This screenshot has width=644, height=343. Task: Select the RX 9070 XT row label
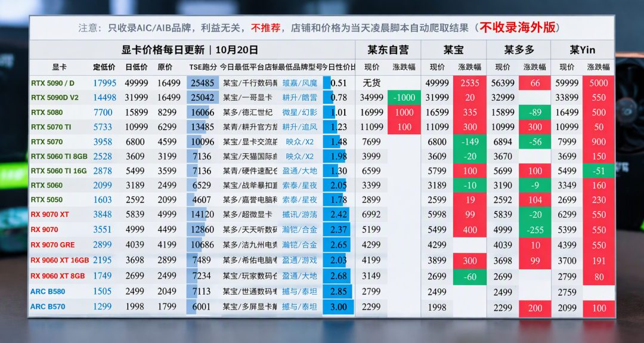coord(49,214)
